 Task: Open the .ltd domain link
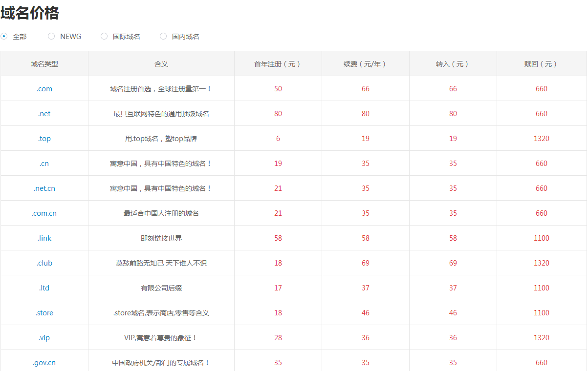click(x=44, y=288)
